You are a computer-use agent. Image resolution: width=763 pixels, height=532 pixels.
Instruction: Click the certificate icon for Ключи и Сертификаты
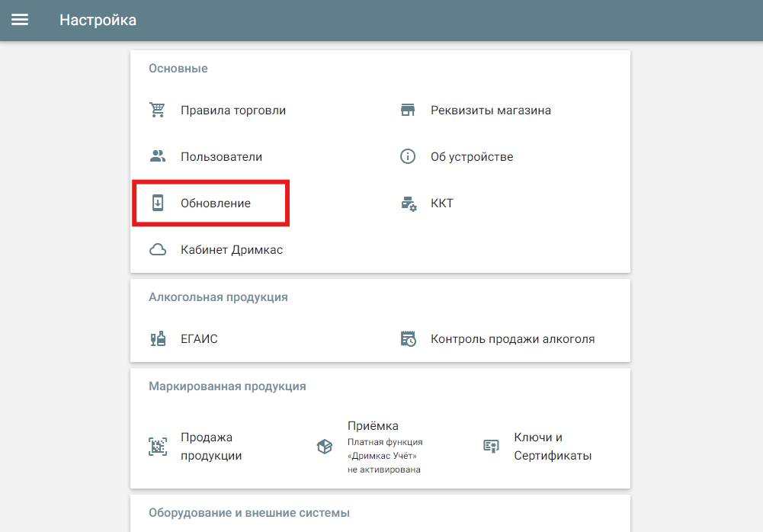click(491, 447)
